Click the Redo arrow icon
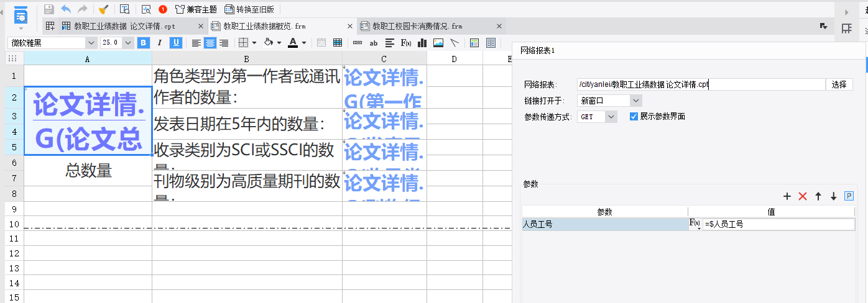 [82, 9]
